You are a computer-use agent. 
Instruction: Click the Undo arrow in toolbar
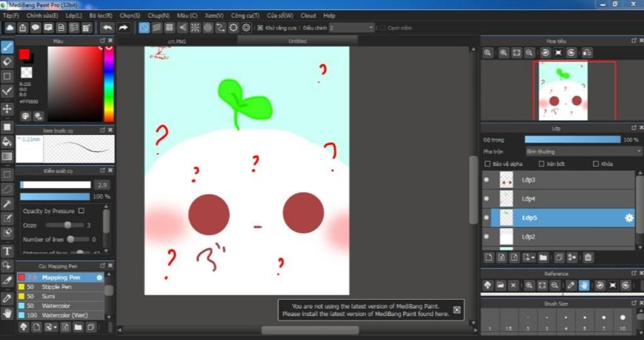click(107, 28)
